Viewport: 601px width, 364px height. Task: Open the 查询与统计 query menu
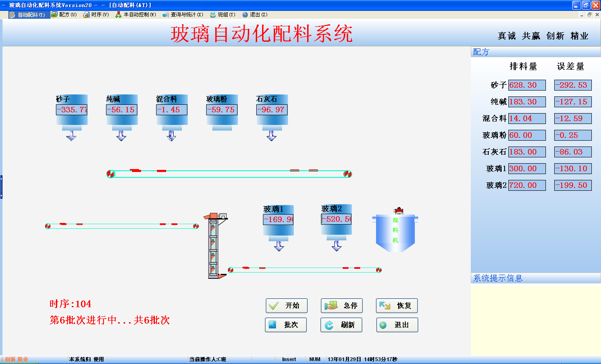tap(183, 15)
